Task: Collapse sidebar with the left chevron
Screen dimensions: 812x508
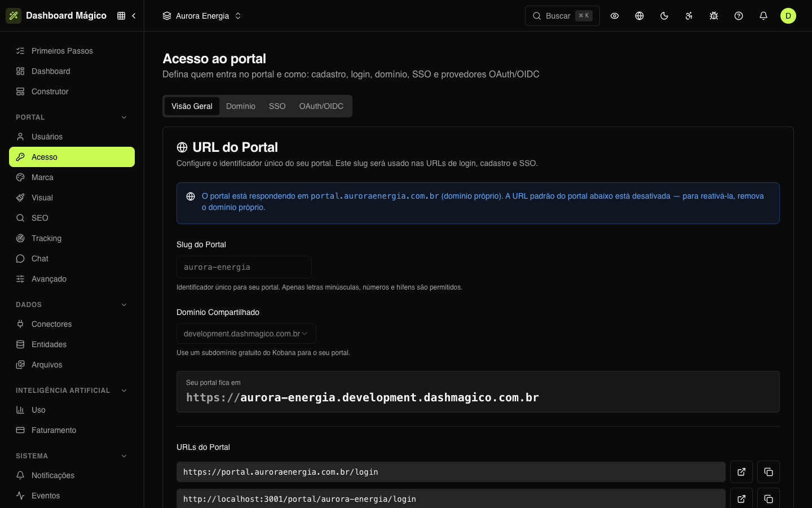Action: pos(134,16)
